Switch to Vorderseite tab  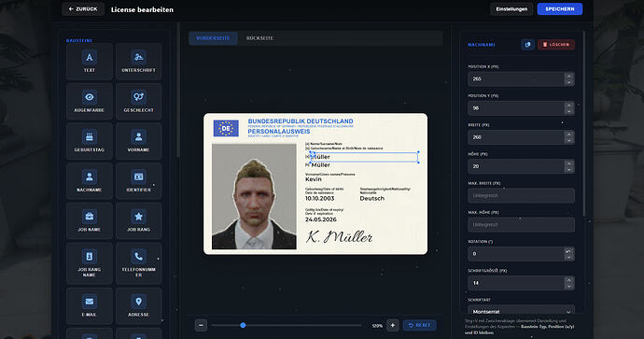click(x=213, y=38)
